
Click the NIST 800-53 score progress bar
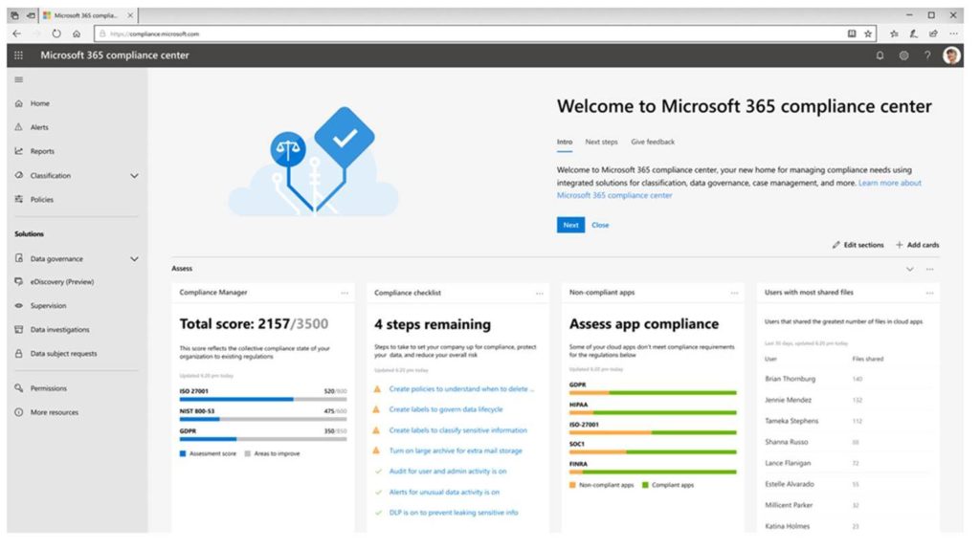click(263, 419)
